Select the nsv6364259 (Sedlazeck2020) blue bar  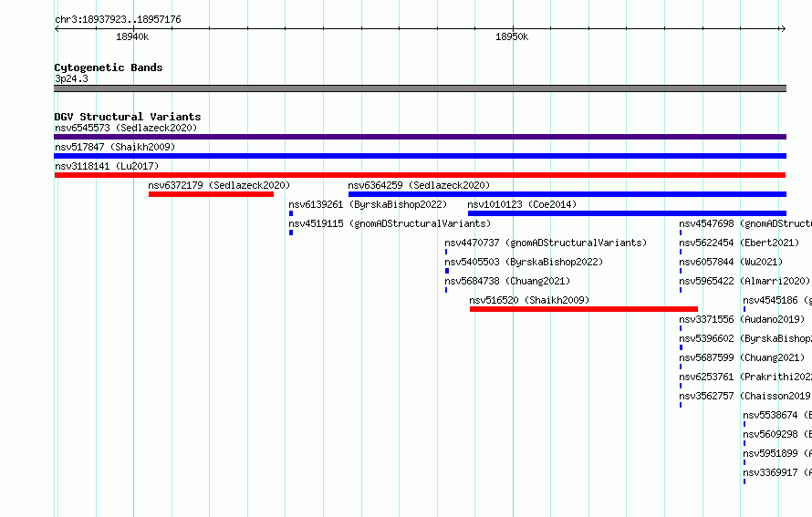click(x=567, y=194)
